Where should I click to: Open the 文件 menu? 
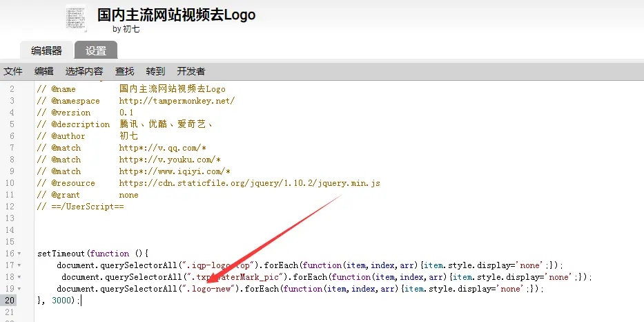(x=12, y=71)
